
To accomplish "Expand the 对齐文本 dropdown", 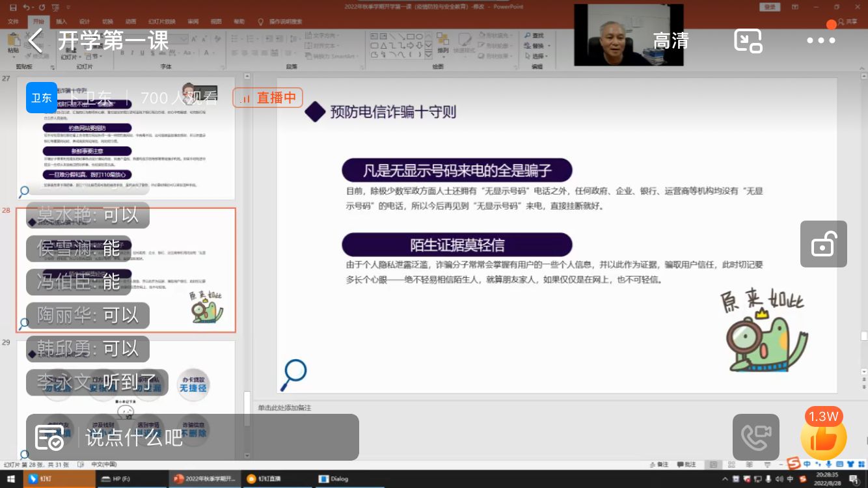I will click(323, 46).
